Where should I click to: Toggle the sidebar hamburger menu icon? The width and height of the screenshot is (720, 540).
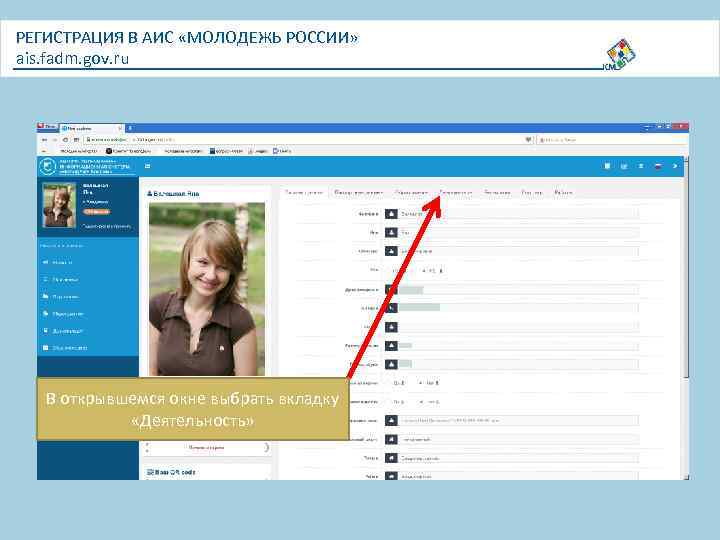pos(147,166)
